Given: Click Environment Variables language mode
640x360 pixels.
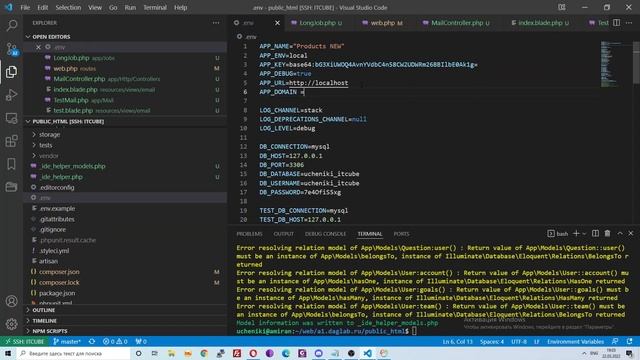Looking at the screenshot, I should click(575, 342).
